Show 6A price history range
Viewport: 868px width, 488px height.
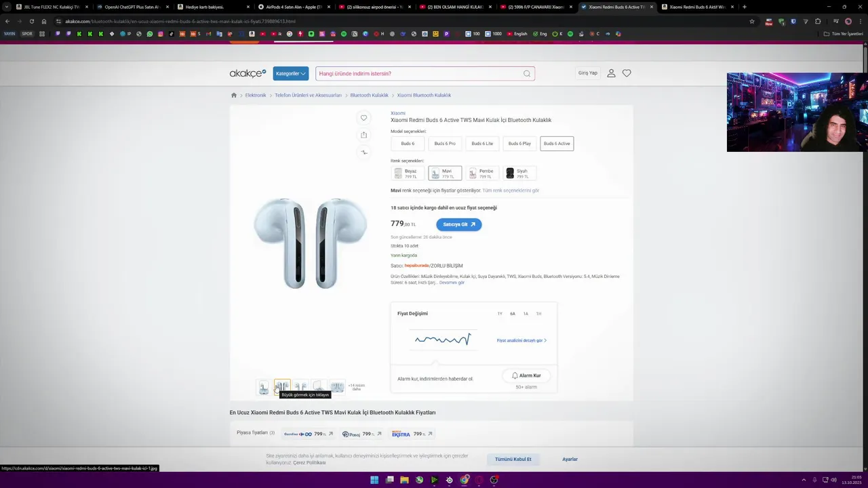click(513, 314)
